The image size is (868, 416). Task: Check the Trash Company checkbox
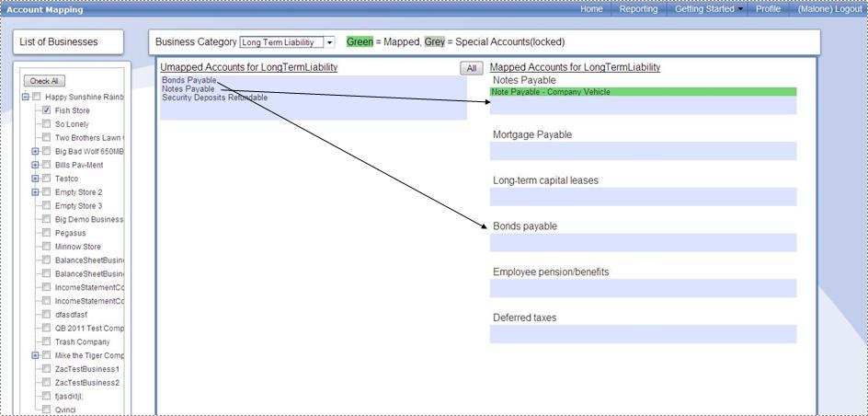[47, 341]
